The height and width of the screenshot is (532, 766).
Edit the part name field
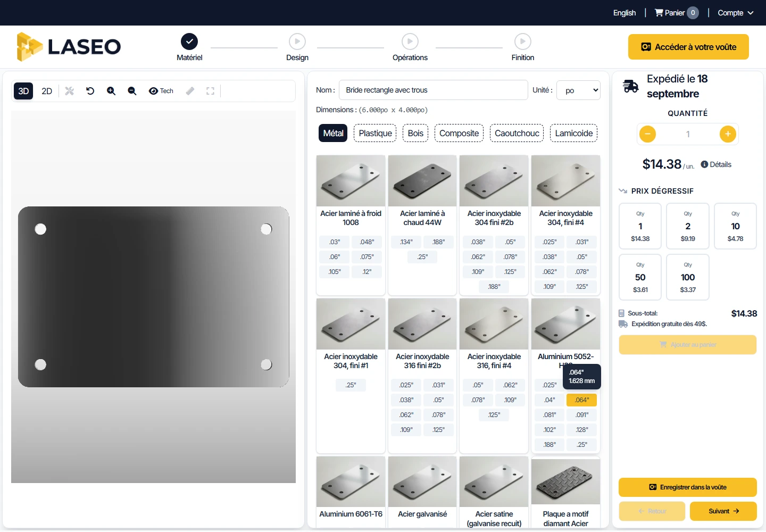434,90
